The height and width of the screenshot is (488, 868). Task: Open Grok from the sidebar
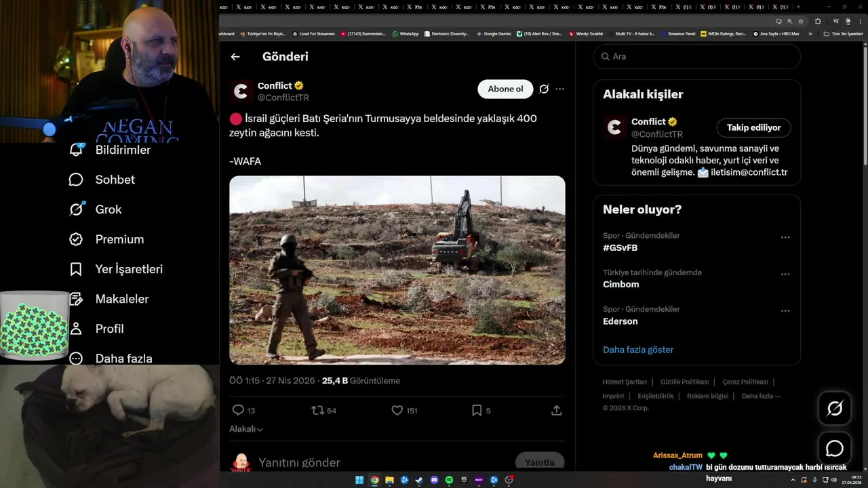pos(95,209)
